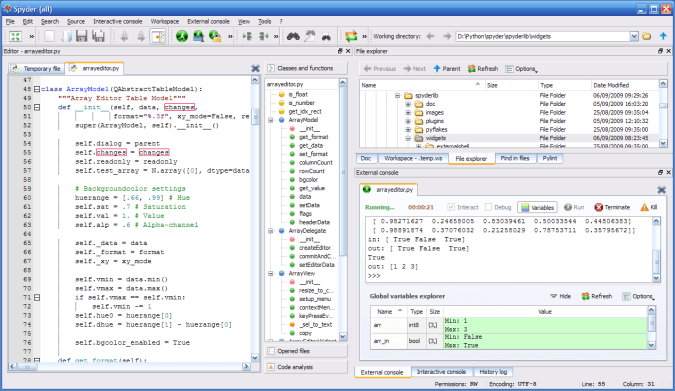Open the File explorer Options dropdown
The width and height of the screenshot is (675, 391).
tap(521, 68)
